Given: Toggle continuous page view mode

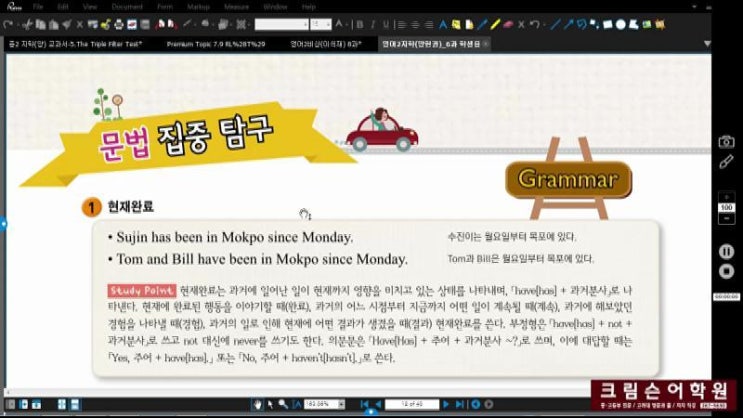Looking at the screenshot, I should tap(75, 404).
